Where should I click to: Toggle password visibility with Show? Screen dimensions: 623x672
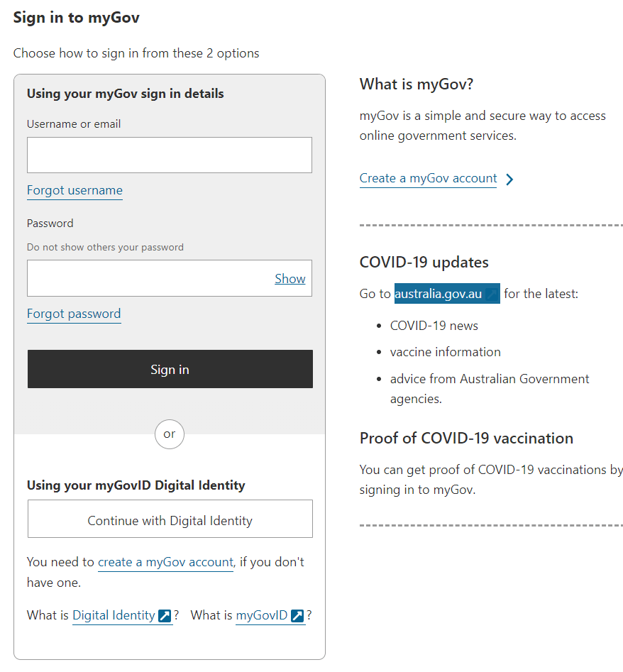[x=290, y=279]
